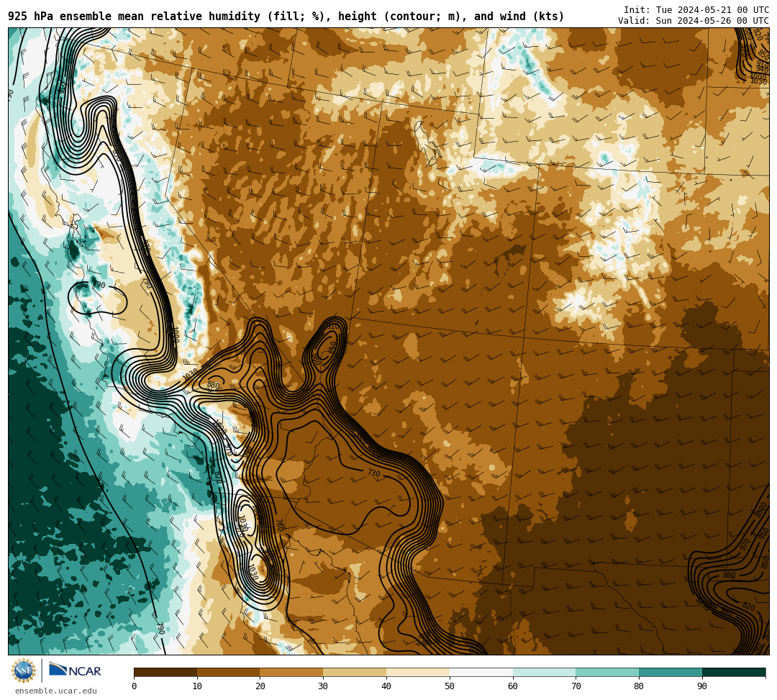Click the 70-80 teal colorbar segment

point(607,672)
